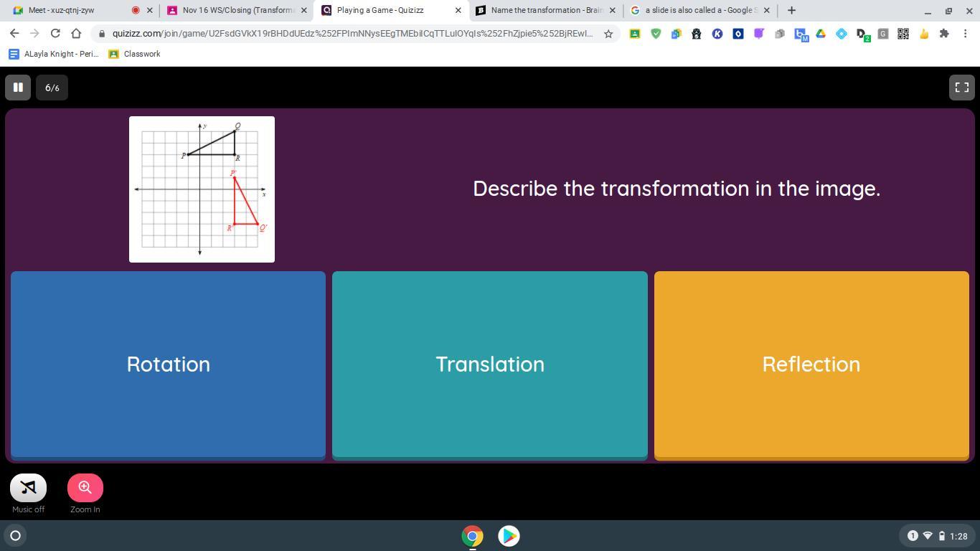Open the ALayla Knight bookmark
This screenshot has height=551, width=980.
(x=54, y=54)
